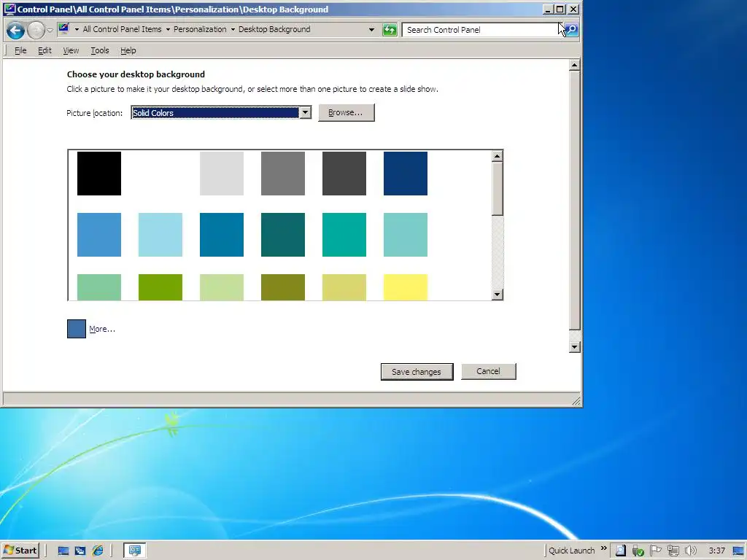
Task: Choose the khaki yellow swatch
Action: click(344, 287)
